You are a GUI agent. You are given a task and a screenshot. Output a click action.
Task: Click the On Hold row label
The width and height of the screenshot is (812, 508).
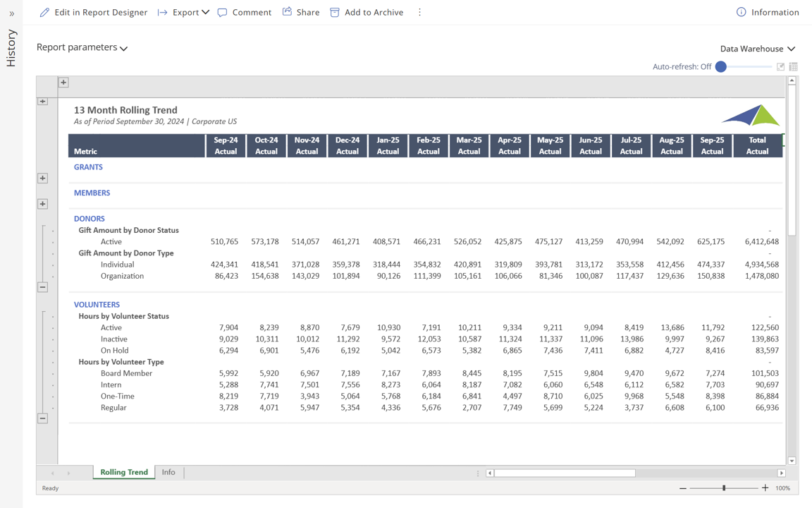click(x=114, y=351)
